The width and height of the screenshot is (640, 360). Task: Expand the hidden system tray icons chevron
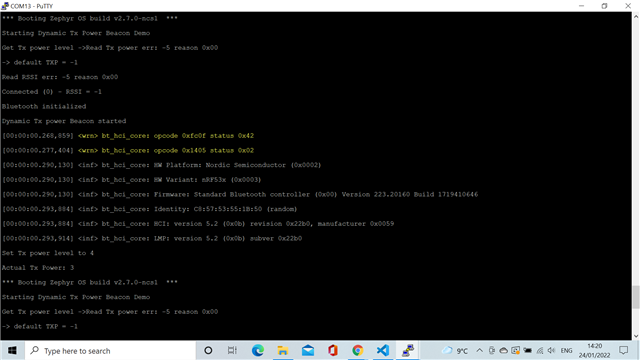[480, 350]
